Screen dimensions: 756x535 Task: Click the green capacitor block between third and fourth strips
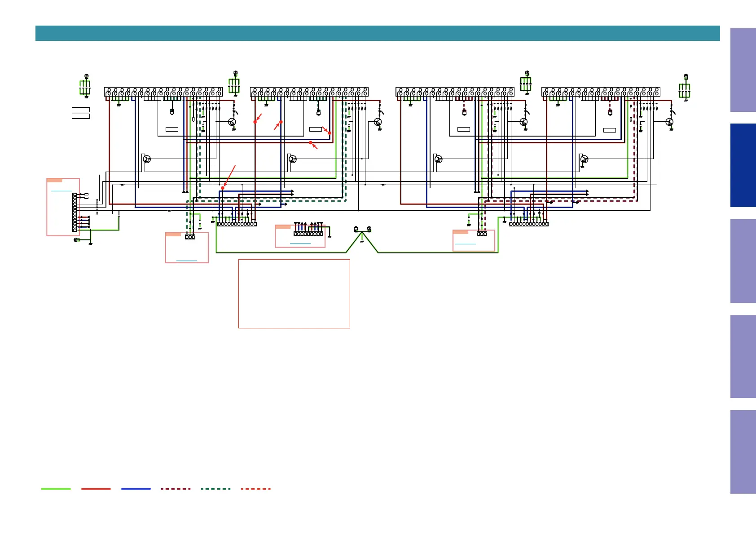[x=526, y=84]
